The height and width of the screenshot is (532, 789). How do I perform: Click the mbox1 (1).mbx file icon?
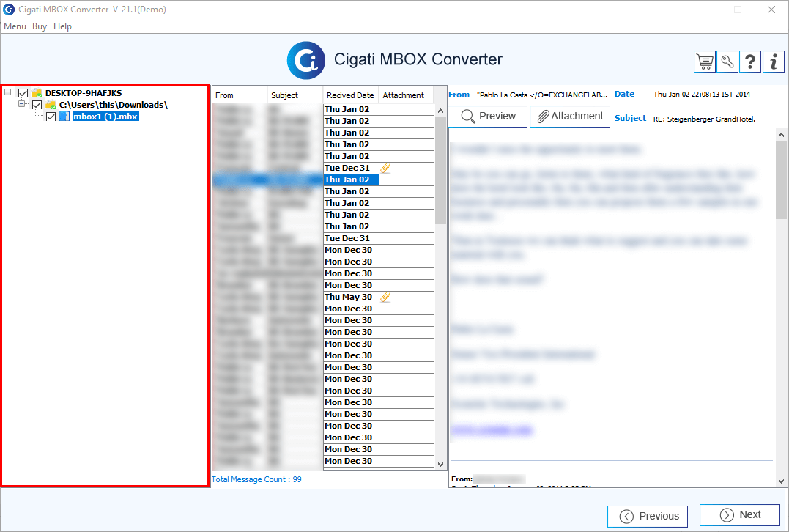point(64,117)
